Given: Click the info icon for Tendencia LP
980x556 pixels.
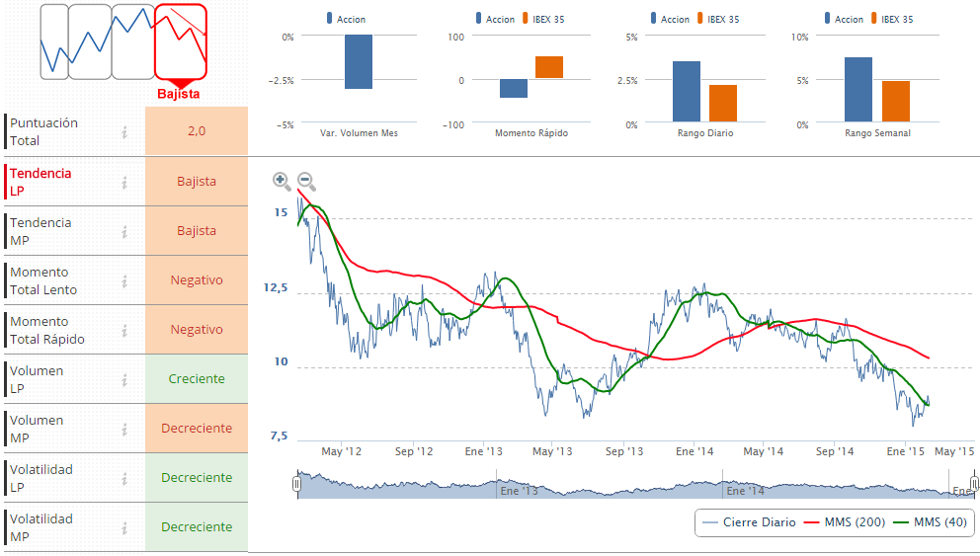Looking at the screenshot, I should pyautogui.click(x=124, y=182).
